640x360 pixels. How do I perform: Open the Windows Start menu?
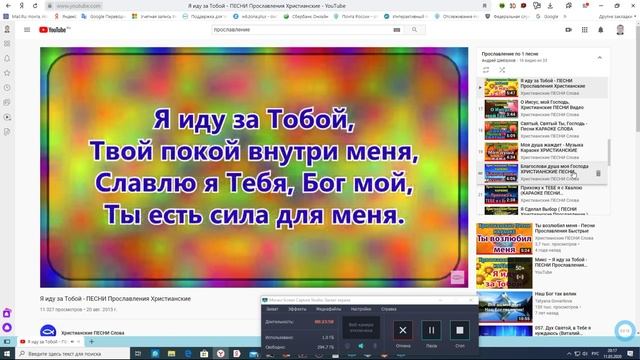pos(7,353)
